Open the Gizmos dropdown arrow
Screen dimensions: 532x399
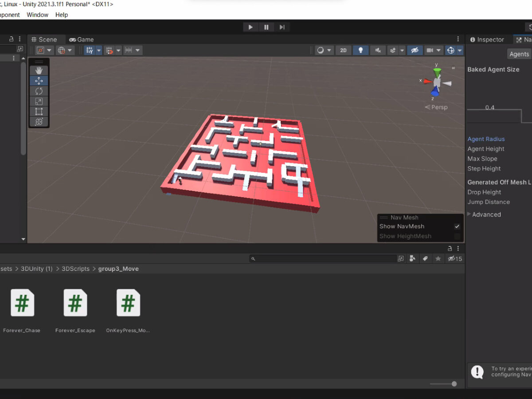(x=460, y=50)
